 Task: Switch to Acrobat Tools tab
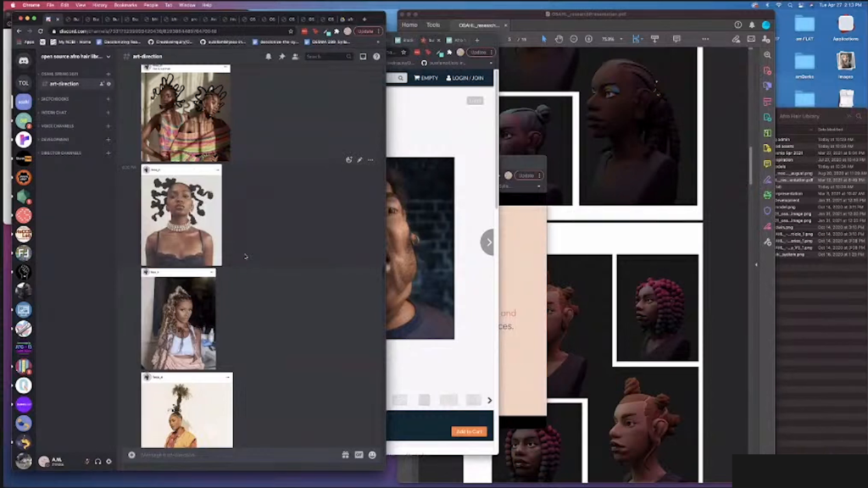click(x=433, y=25)
